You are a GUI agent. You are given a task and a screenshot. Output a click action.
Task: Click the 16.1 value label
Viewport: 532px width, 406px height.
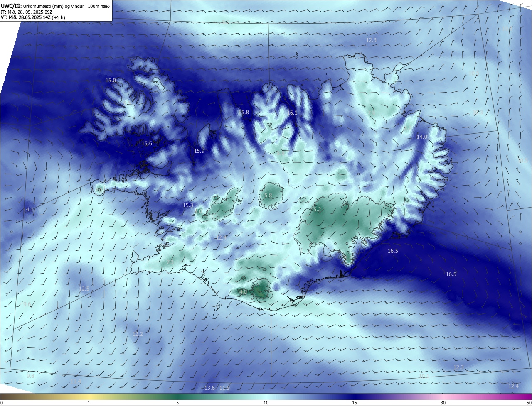pos(293,113)
